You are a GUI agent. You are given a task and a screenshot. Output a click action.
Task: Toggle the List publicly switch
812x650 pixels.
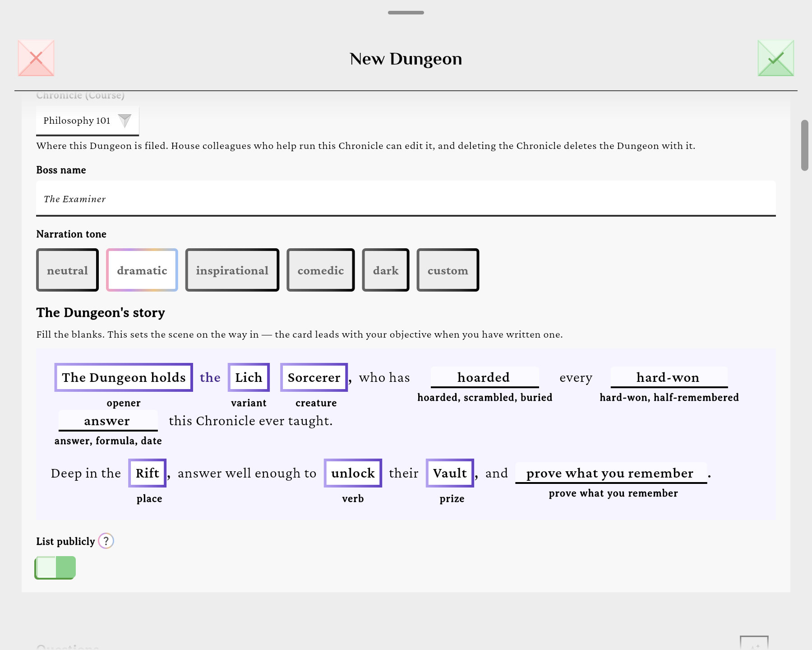click(55, 567)
